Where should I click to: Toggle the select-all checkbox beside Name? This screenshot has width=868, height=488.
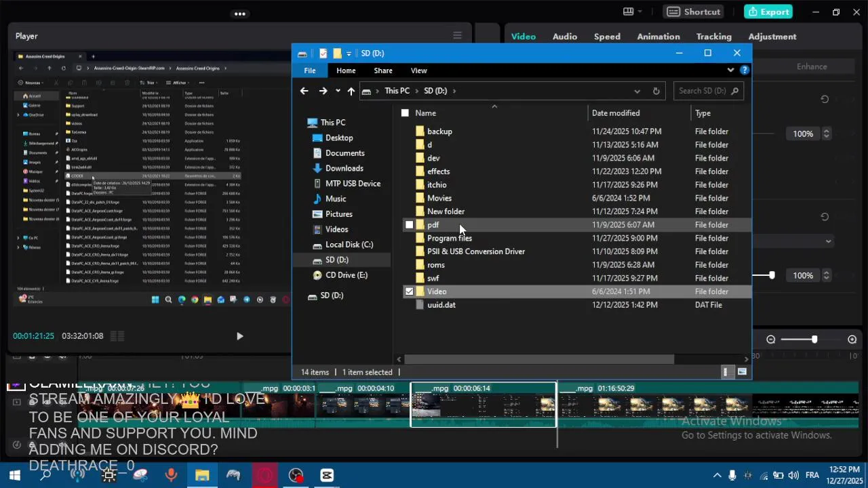pyautogui.click(x=405, y=113)
